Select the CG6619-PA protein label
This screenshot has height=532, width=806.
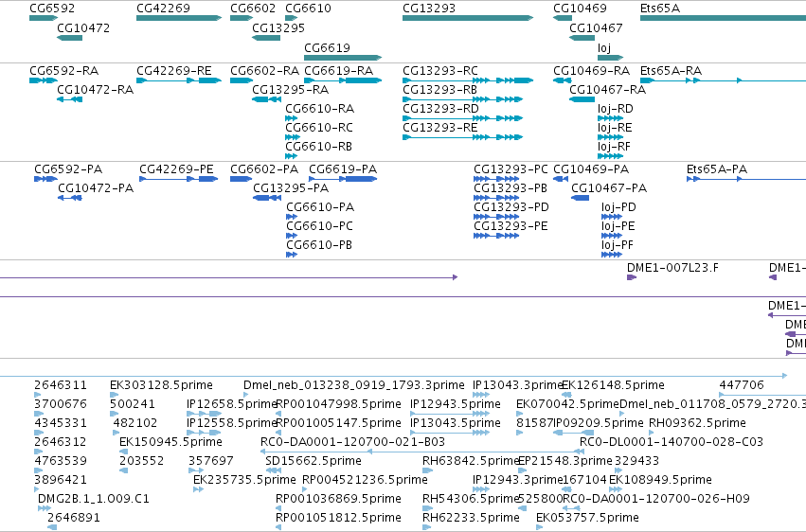(343, 168)
